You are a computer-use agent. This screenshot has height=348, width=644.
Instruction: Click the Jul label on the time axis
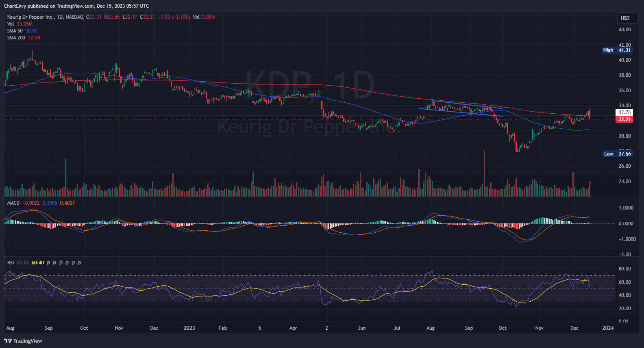(x=397, y=328)
